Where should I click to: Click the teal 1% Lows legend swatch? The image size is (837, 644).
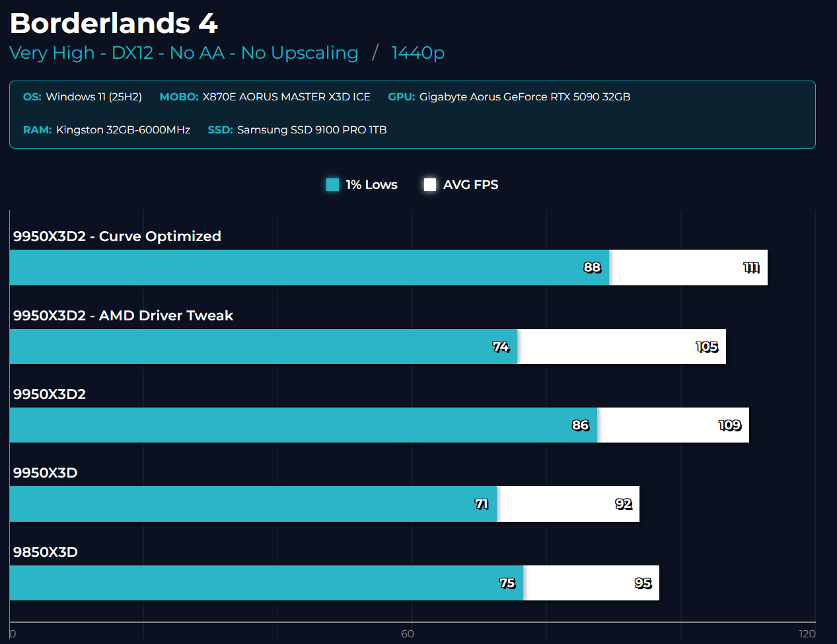(x=332, y=185)
